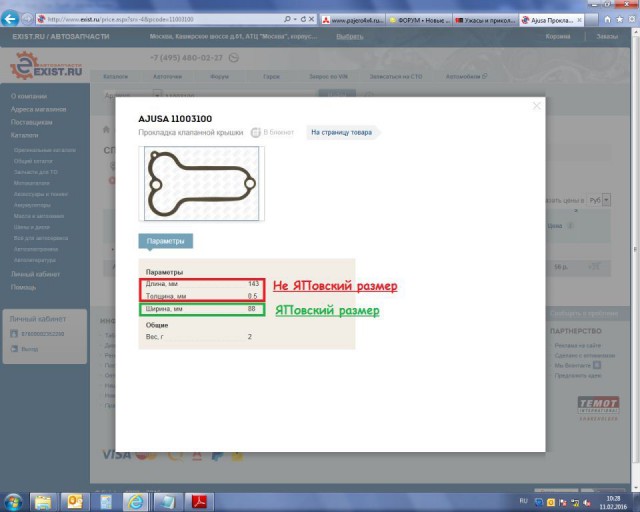Image resolution: width=640 pixels, height=512 pixels.
Task: Open the Руб currency dropdown
Action: tap(599, 200)
